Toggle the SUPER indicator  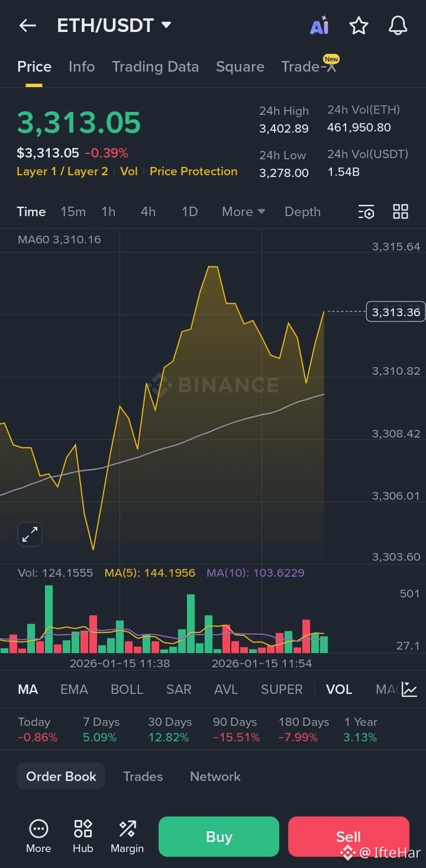282,689
